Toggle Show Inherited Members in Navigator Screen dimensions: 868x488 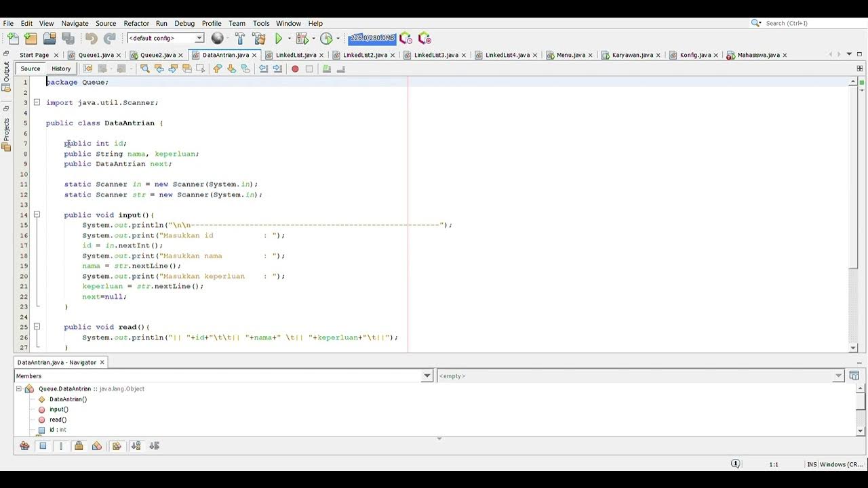point(24,445)
